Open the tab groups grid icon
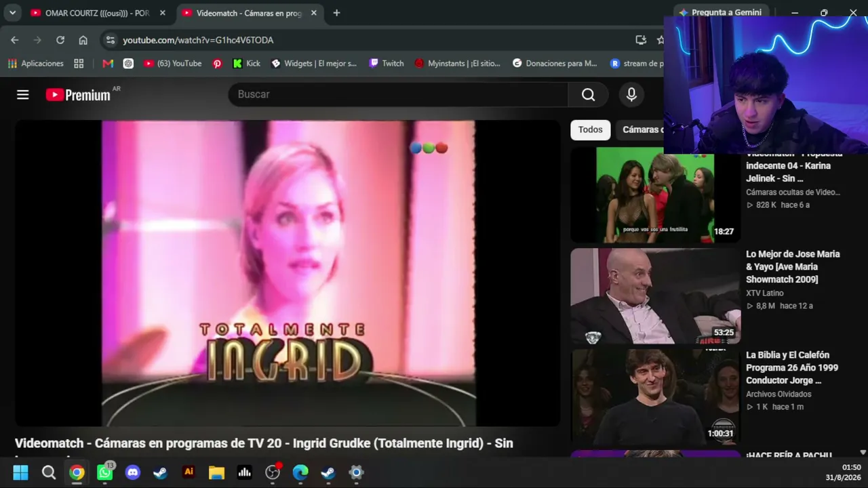 [79, 63]
